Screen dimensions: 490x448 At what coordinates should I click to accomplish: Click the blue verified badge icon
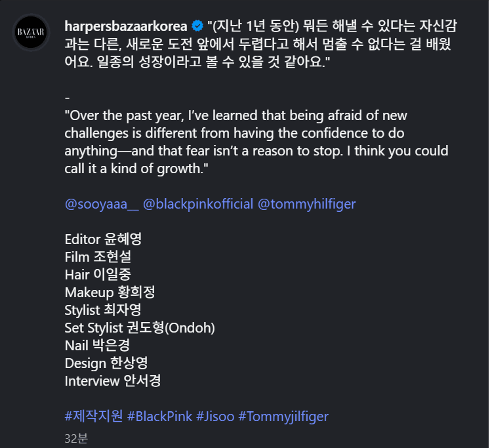pyautogui.click(x=197, y=26)
